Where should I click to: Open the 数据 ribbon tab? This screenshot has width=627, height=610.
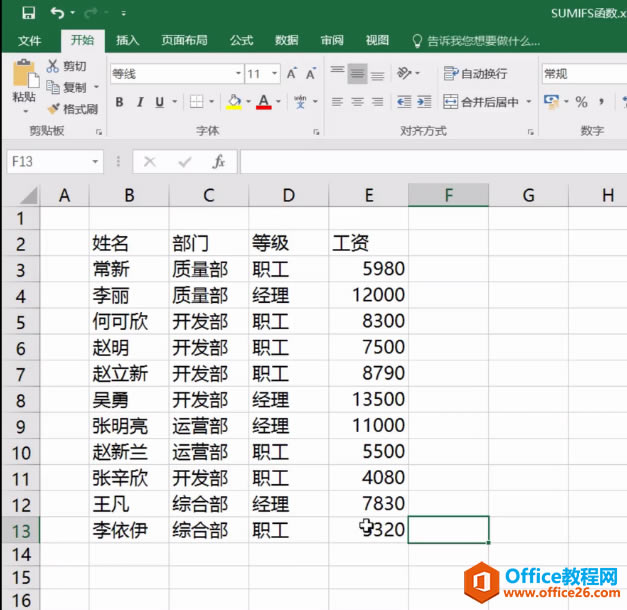(x=287, y=40)
